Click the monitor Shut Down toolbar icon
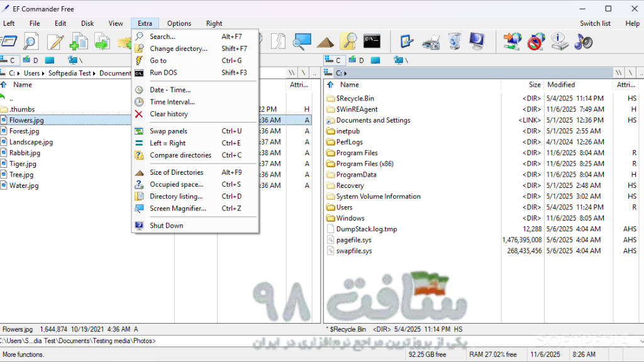Viewport: 644px width, 362px height. 477,41
